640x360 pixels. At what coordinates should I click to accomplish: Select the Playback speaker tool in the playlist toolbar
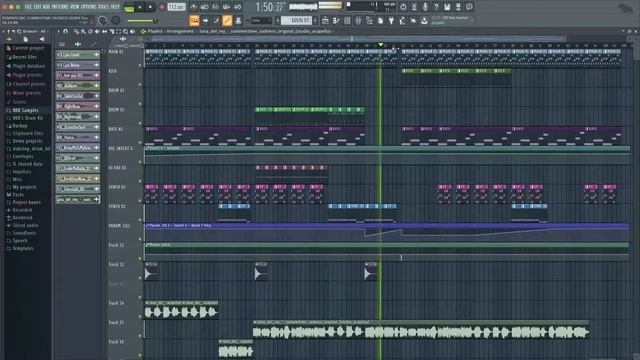click(x=132, y=31)
